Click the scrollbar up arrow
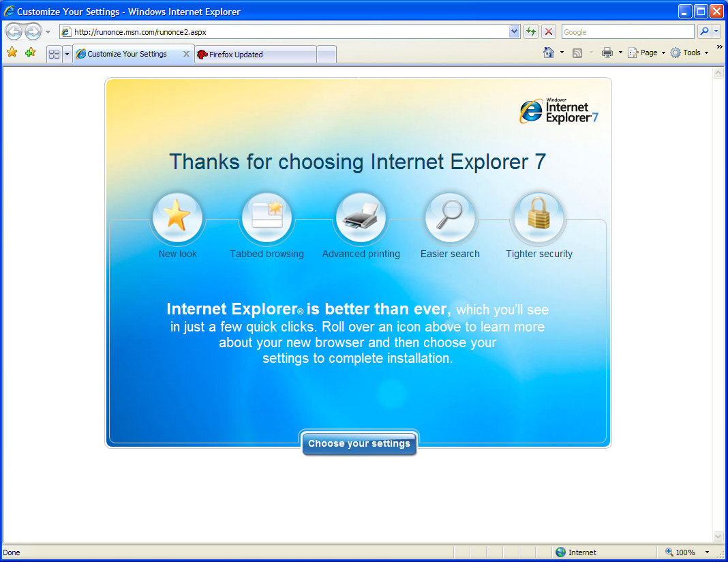Viewport: 728px width, 562px height. click(x=718, y=72)
